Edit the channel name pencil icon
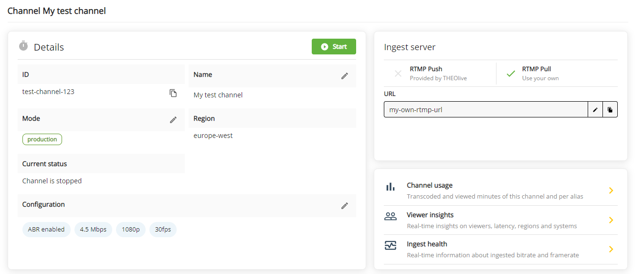 tap(345, 76)
